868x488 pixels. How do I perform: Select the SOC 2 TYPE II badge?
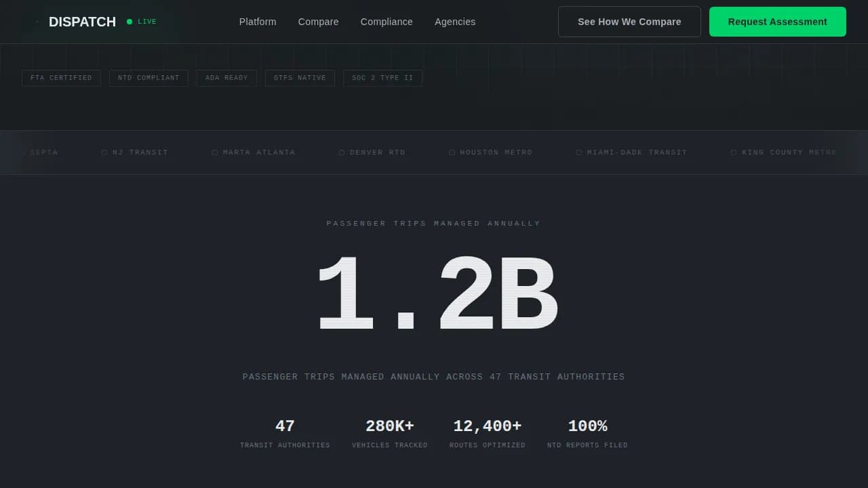(382, 78)
